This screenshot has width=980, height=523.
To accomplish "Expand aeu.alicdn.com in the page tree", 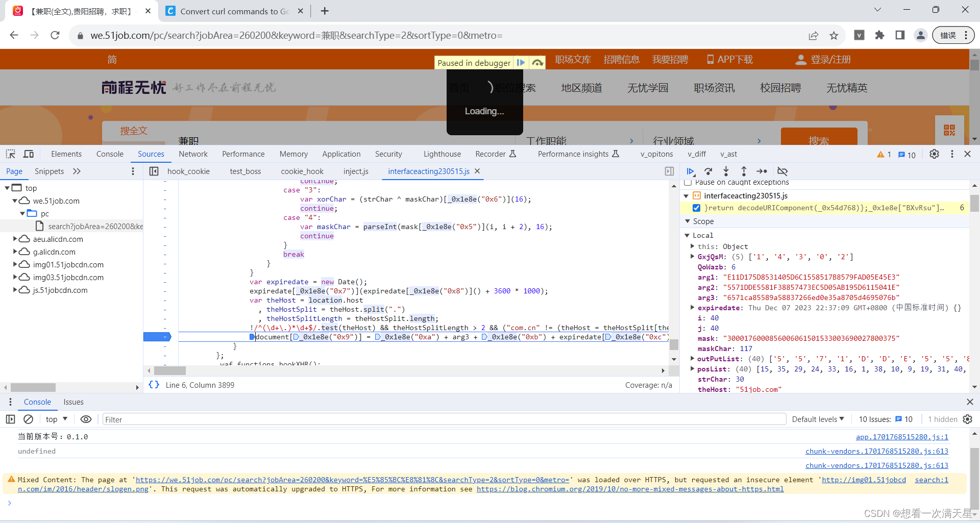I will 15,239.
